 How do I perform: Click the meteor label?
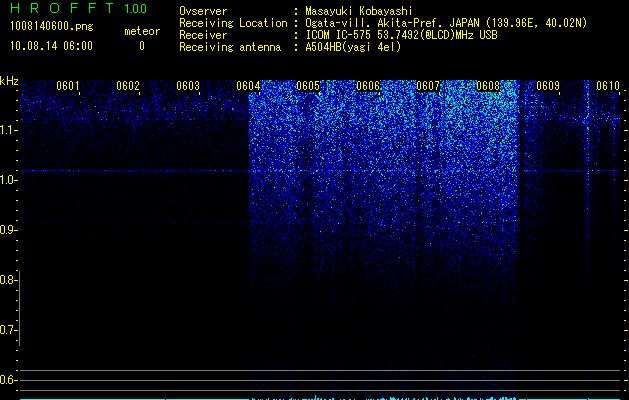[x=142, y=31]
